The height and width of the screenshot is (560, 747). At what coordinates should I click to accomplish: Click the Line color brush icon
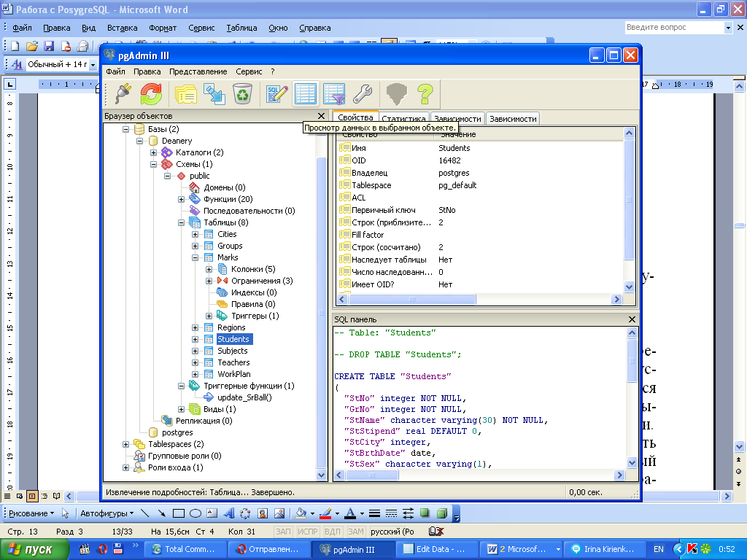(325, 513)
